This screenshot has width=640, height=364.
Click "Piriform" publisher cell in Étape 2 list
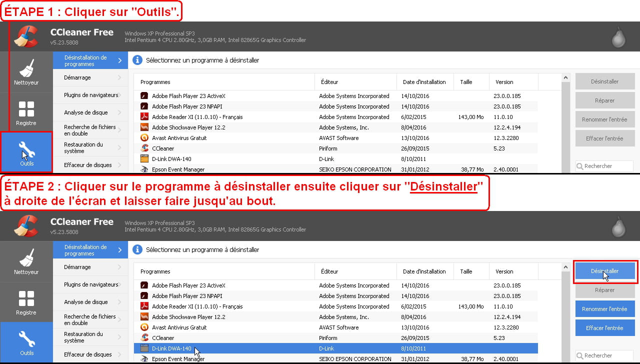point(328,338)
